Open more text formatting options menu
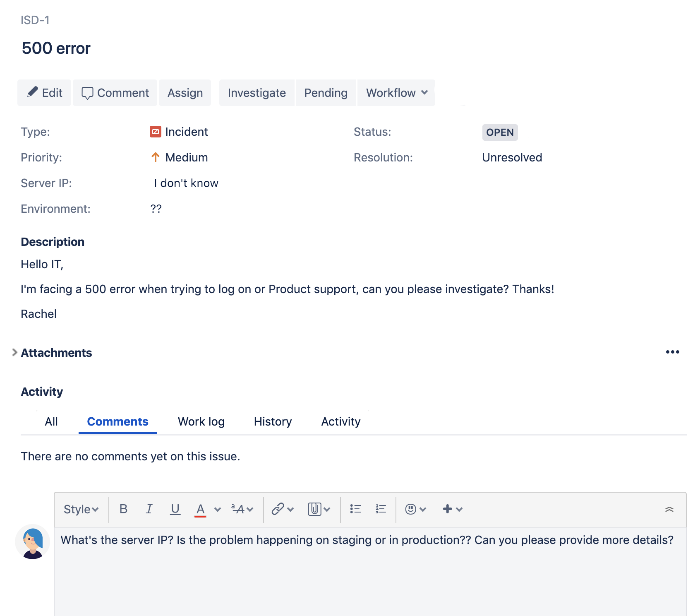This screenshot has height=616, width=700. [x=242, y=509]
